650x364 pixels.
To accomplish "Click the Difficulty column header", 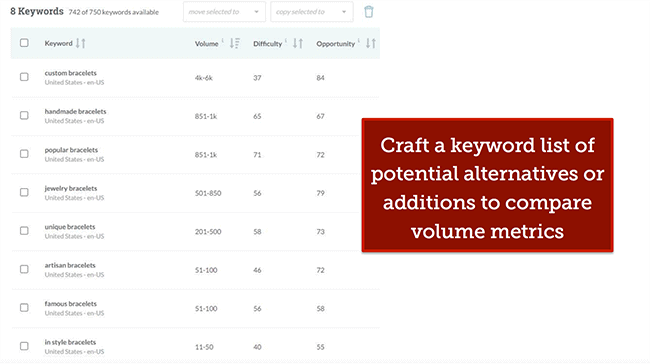I will (267, 44).
